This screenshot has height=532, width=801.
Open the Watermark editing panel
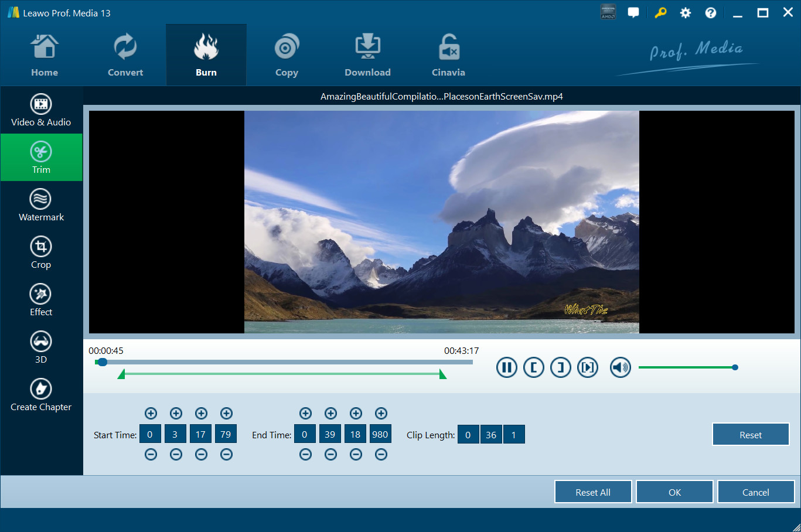click(x=41, y=205)
